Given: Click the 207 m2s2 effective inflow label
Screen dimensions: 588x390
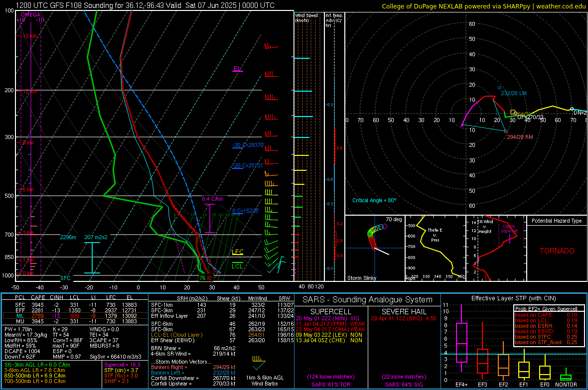Looking at the screenshot, I should tap(96, 237).
